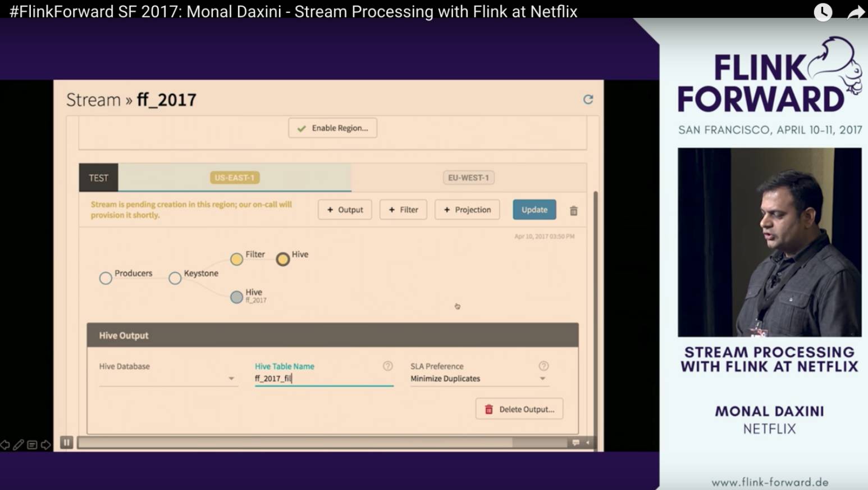Select the Hive ff_2017 node
Image resolution: width=868 pixels, height=490 pixels.
(x=237, y=297)
